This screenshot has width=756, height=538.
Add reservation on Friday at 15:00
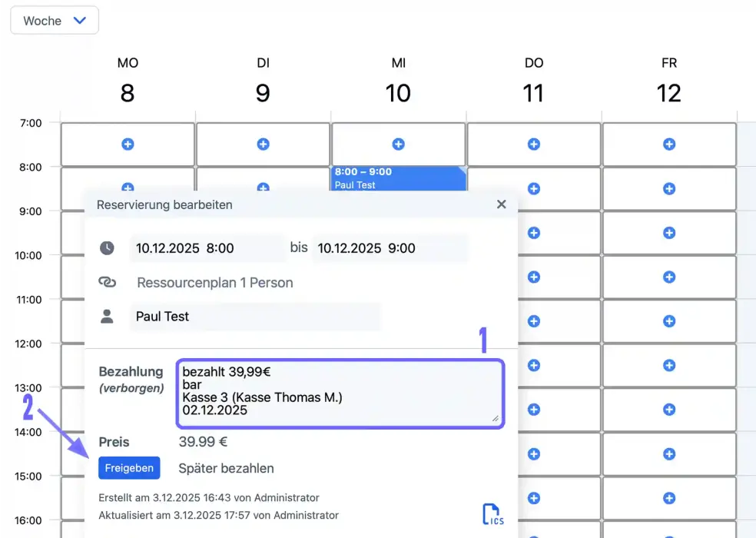tap(668, 453)
